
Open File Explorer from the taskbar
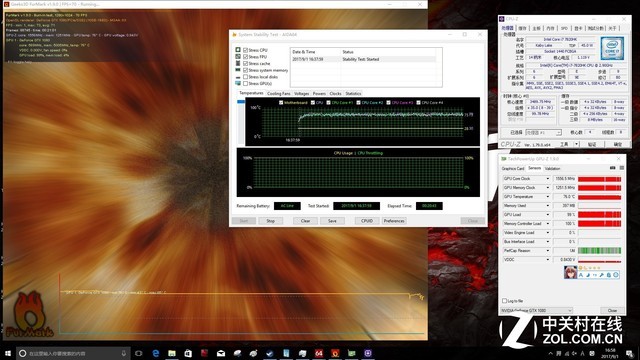click(x=172, y=353)
